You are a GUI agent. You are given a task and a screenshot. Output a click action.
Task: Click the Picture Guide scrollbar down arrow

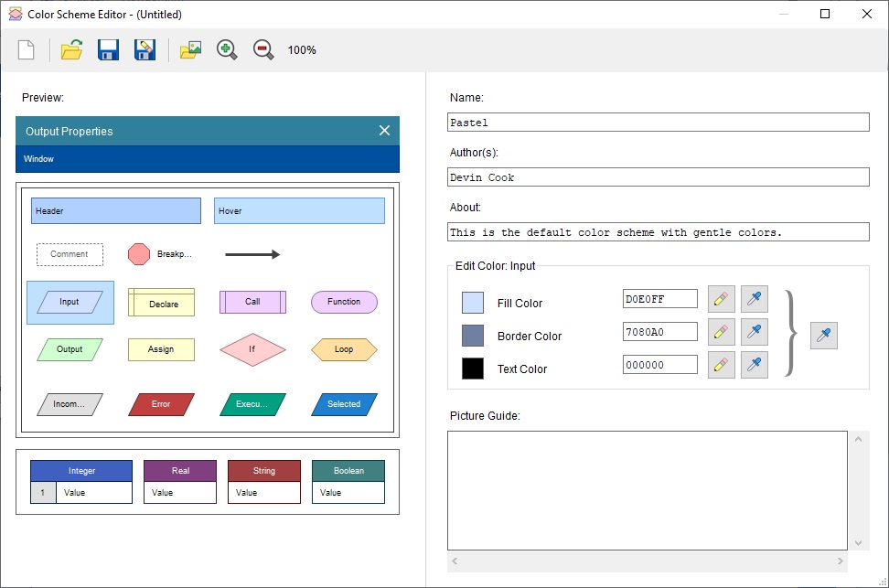pos(860,542)
